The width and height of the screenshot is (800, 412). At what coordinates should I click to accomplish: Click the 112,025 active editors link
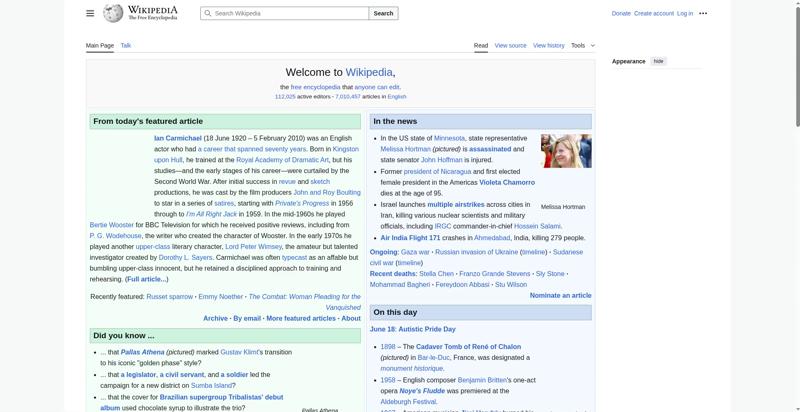(285, 96)
